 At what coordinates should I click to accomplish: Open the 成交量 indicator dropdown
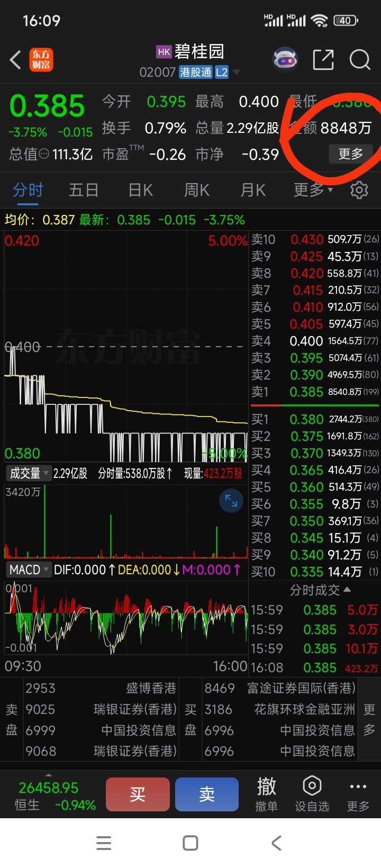coord(30,473)
